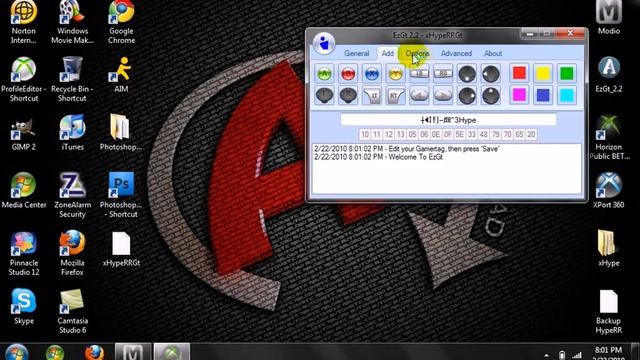Switch to the Advanced tab
640x360 pixels.
(456, 53)
